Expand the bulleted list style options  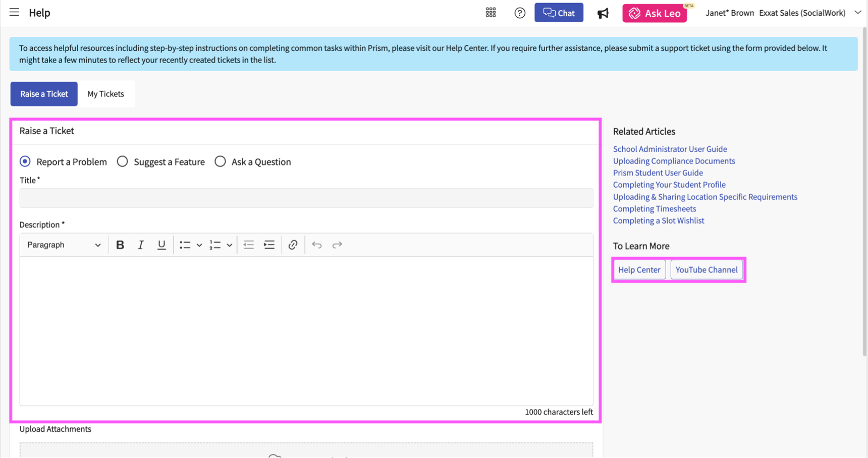[x=198, y=245]
